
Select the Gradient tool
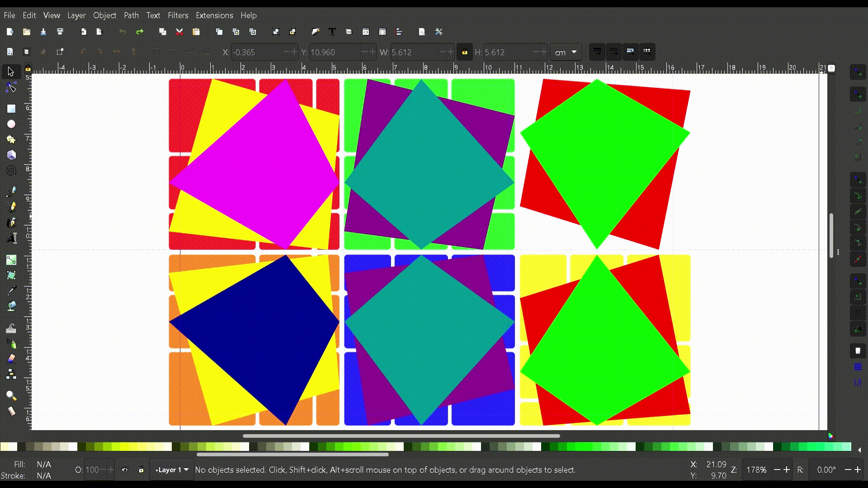click(x=11, y=260)
